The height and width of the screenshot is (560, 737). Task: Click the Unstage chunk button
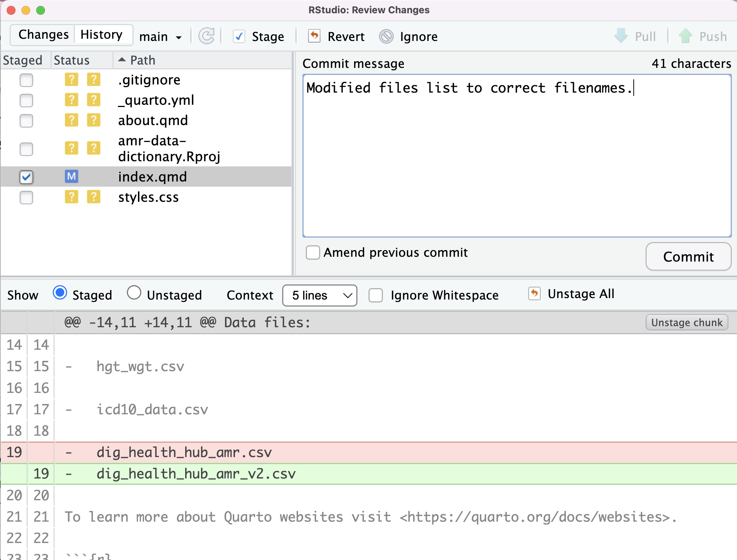687,322
